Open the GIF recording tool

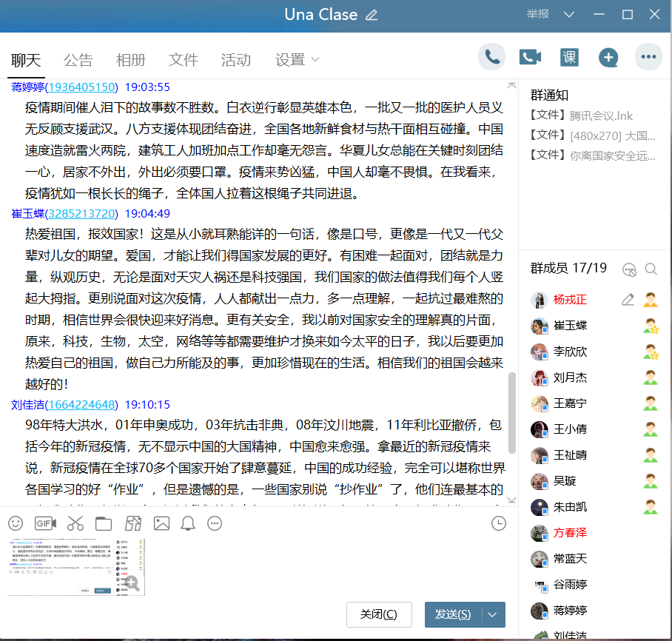46,523
